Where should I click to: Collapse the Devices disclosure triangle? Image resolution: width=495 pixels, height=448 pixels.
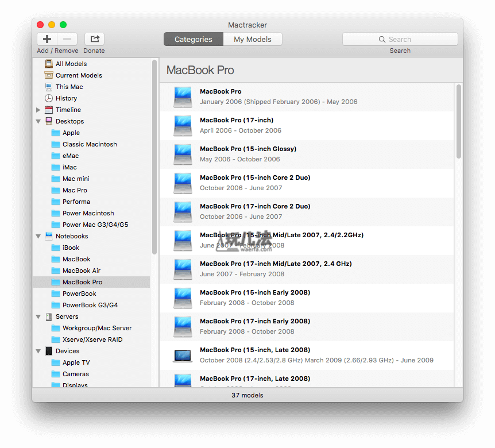tap(38, 351)
